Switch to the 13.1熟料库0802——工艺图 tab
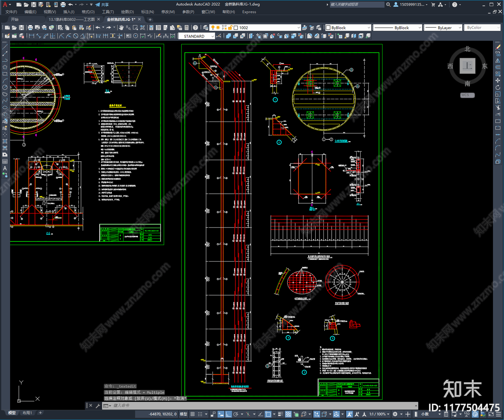The height and width of the screenshot is (420, 504). [72, 20]
